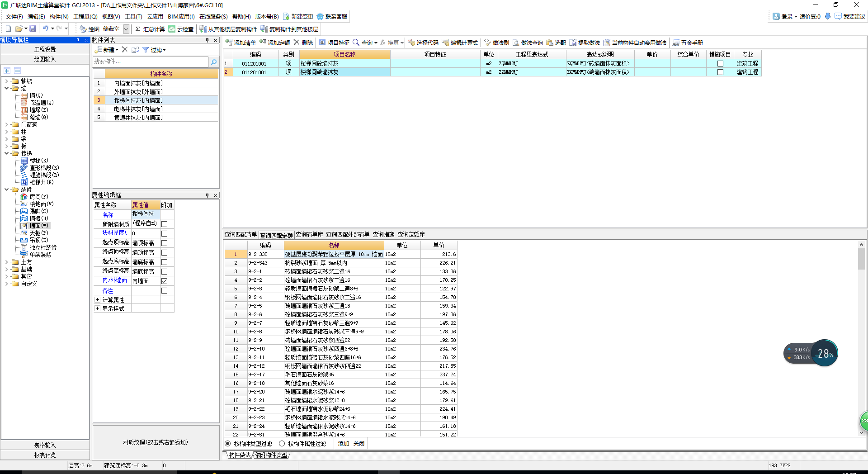Select 按构件属性过滤 radio button
Viewport: 868px width, 474px height.
(282, 444)
